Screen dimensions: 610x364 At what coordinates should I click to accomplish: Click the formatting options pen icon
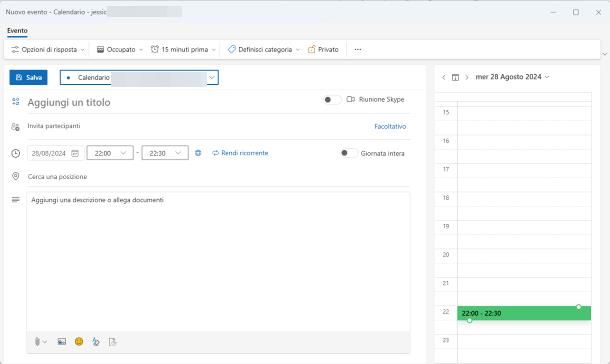(96, 342)
